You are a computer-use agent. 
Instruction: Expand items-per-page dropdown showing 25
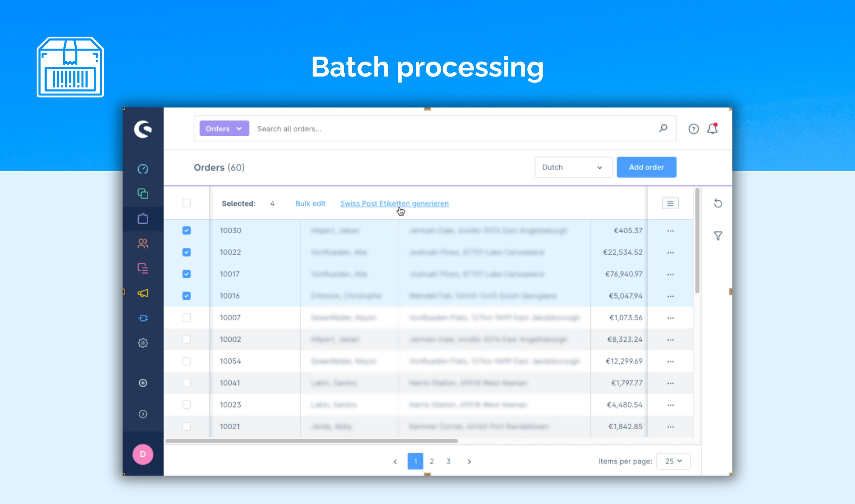pos(671,461)
